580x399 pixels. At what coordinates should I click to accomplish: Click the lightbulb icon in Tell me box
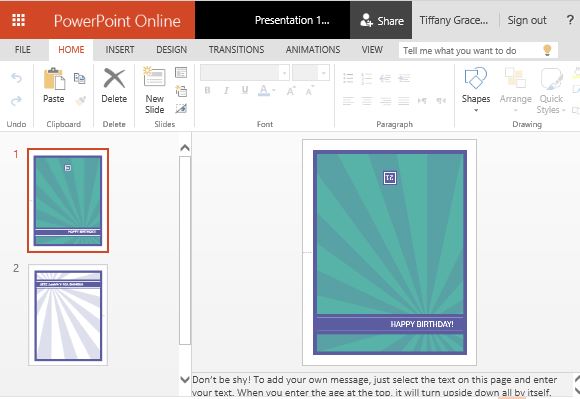[547, 50]
